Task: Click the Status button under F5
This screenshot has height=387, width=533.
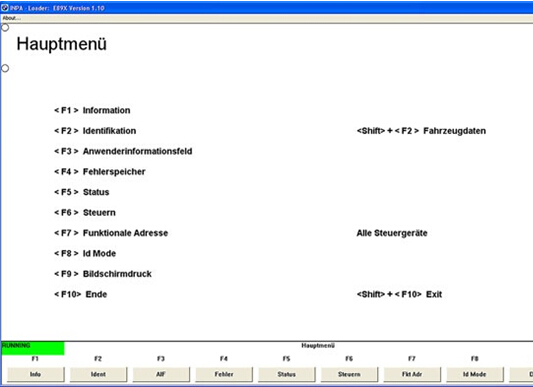Action: [x=287, y=374]
